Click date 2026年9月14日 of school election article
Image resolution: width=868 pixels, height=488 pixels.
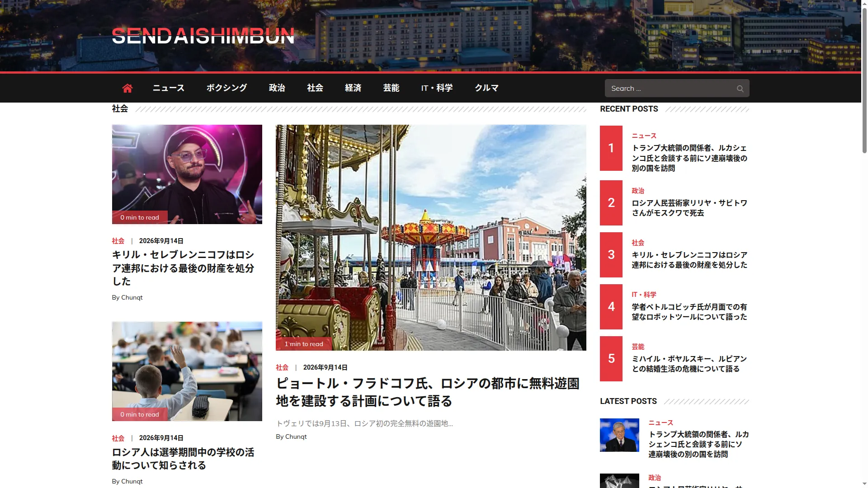coord(161,438)
